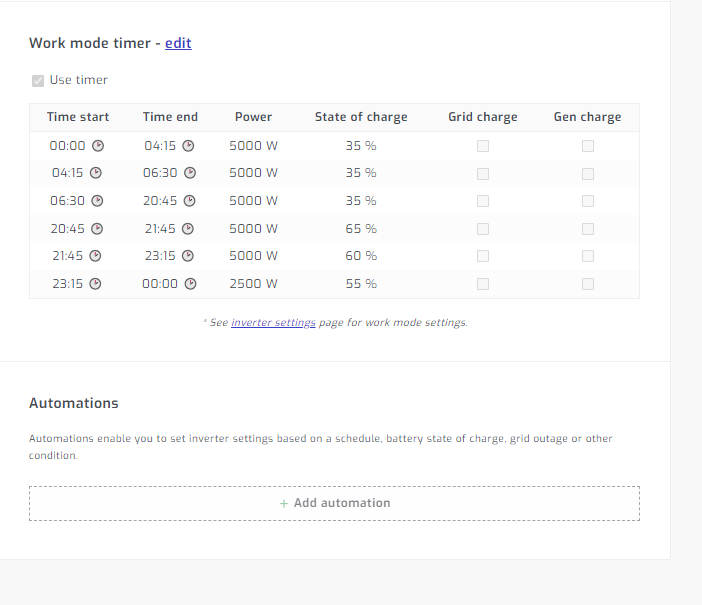Check Gen charge for the 20:45–21:45 row
The height and width of the screenshot is (605, 702).
pyautogui.click(x=588, y=229)
